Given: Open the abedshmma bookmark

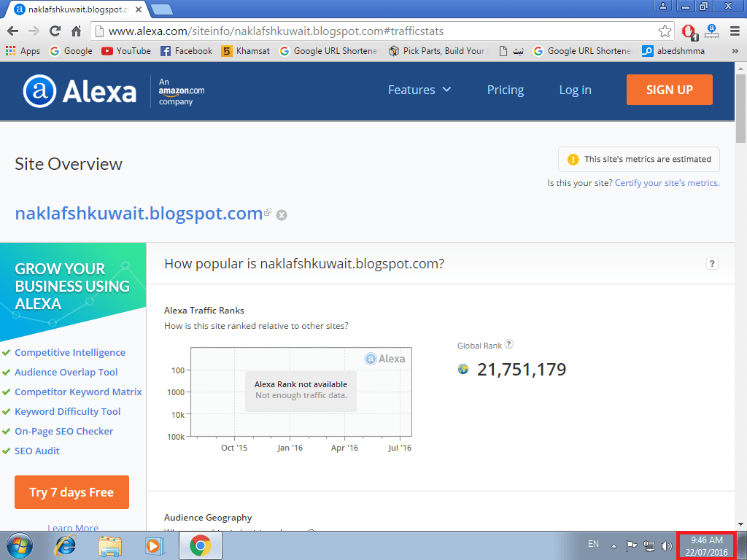Looking at the screenshot, I should coord(673,51).
